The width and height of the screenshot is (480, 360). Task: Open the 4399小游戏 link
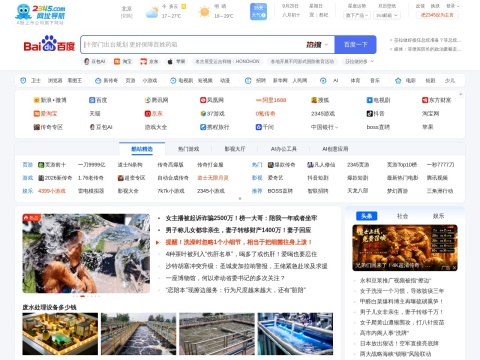52,191
